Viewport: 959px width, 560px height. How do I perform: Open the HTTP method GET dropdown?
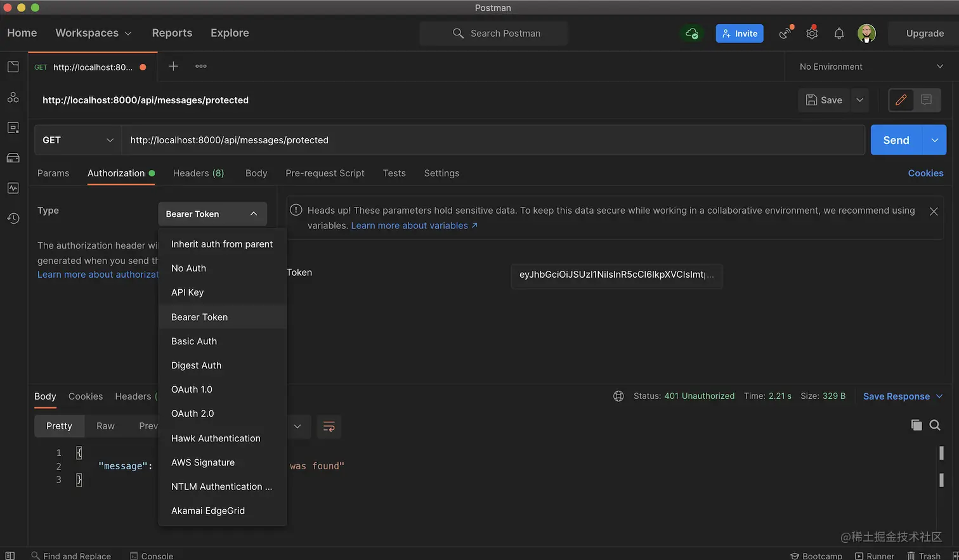[x=77, y=140]
